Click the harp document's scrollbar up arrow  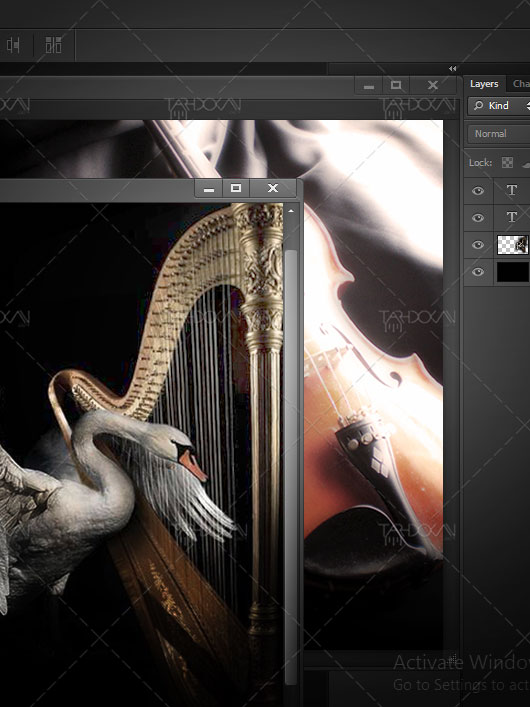(291, 211)
